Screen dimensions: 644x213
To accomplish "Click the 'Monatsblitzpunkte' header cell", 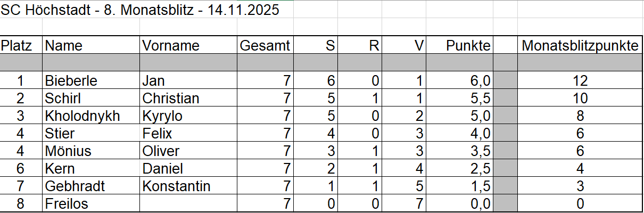I will [x=580, y=46].
